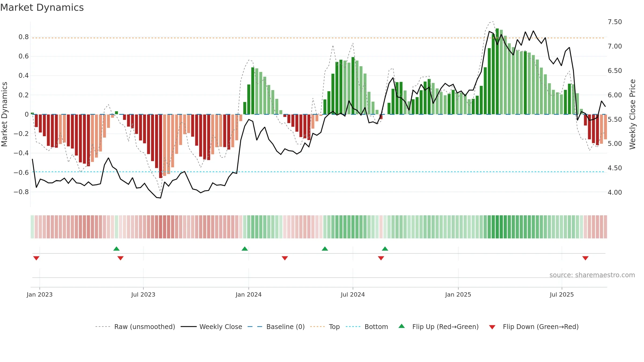Click the 'Jan 2024' x-axis label
The image size is (644, 362).
pyautogui.click(x=249, y=294)
